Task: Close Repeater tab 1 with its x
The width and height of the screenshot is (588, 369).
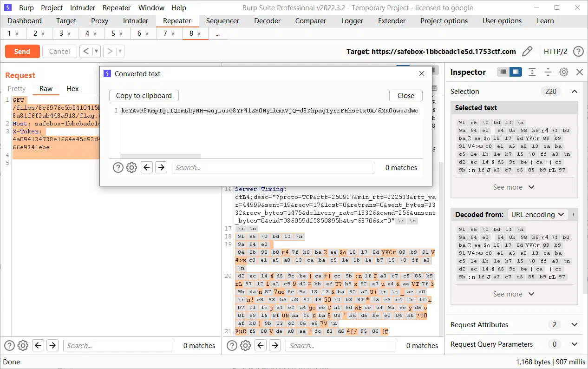Action: coord(17,33)
